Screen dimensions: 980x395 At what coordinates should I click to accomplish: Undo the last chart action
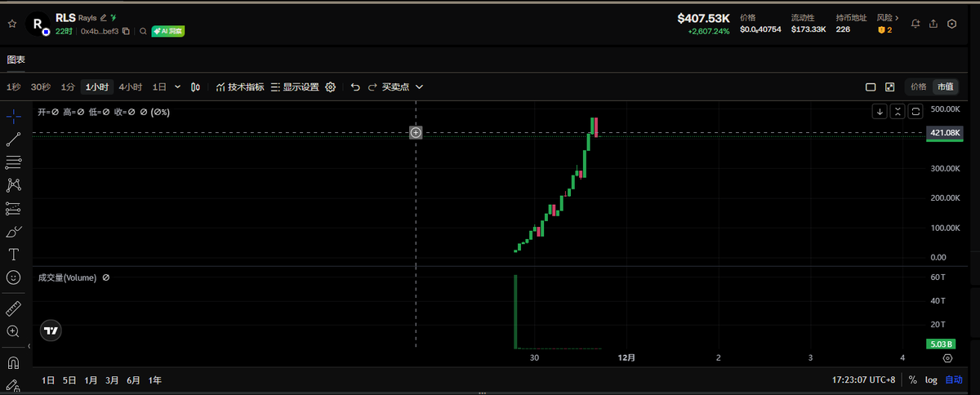click(355, 87)
